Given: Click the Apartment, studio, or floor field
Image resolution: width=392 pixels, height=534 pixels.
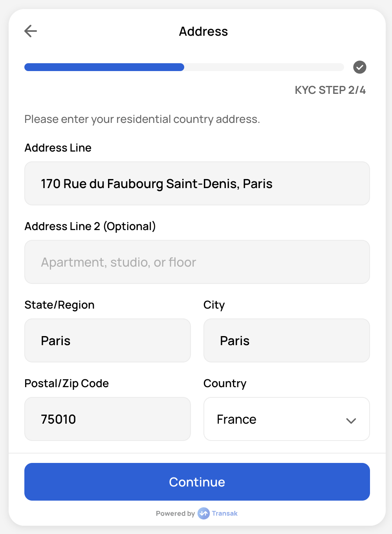Looking at the screenshot, I should coord(197,262).
